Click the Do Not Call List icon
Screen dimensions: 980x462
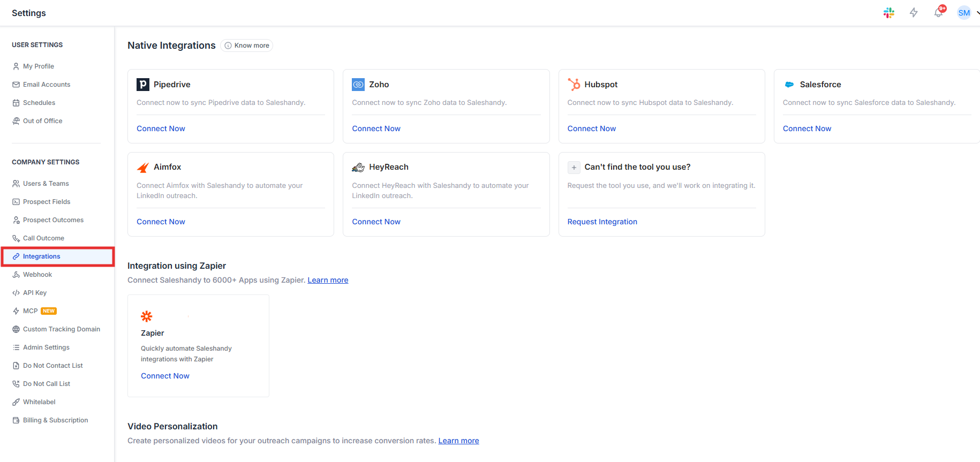pyautogui.click(x=16, y=384)
